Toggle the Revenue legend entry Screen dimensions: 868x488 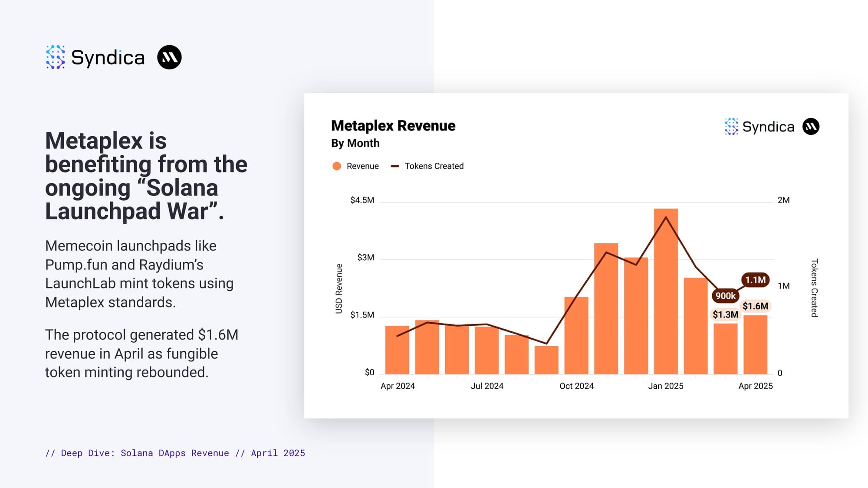(362, 166)
